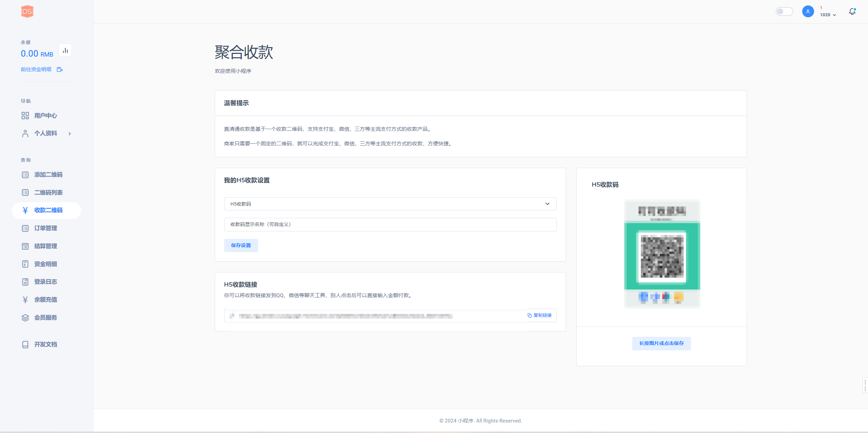The height and width of the screenshot is (433, 868).
Task: Click the 收款码显示名称 input field
Action: click(x=390, y=225)
